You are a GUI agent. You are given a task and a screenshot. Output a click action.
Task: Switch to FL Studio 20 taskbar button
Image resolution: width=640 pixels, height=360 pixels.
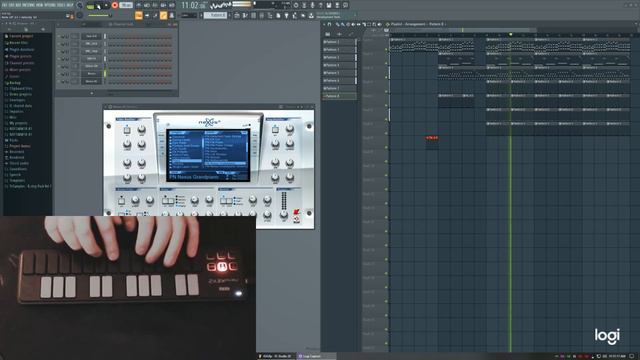(x=277, y=356)
